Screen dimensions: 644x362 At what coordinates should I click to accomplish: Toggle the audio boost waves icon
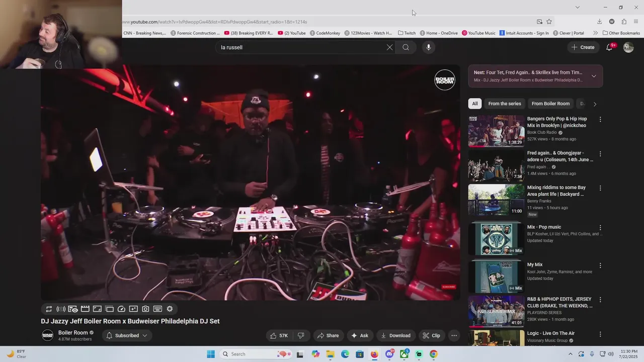click(61, 309)
